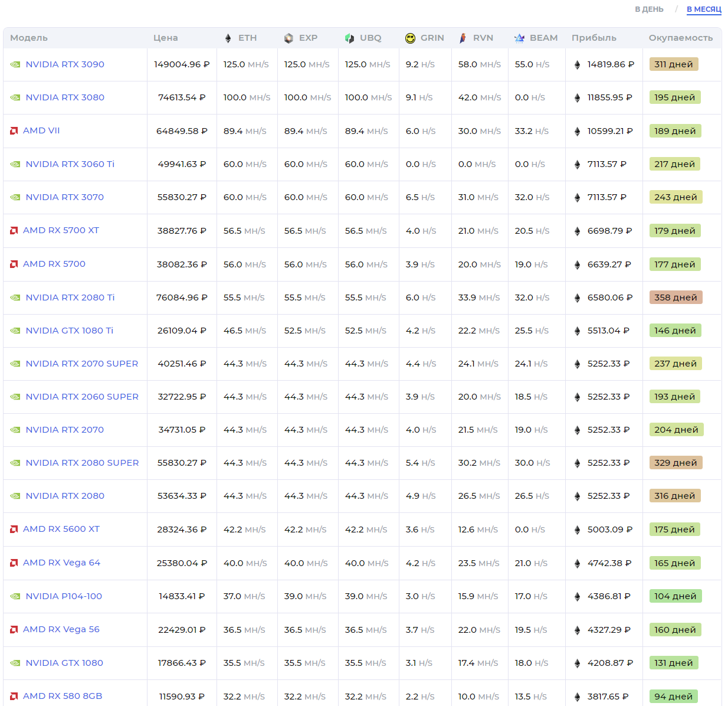This screenshot has height=706, width=728.
Task: Click the BEAM icon in header
Action: coord(519,38)
